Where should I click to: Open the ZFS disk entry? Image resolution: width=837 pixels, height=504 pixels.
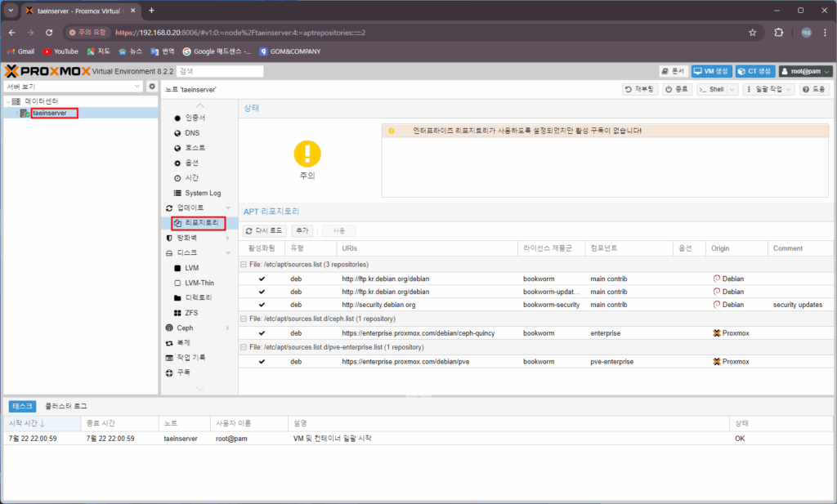coord(191,313)
